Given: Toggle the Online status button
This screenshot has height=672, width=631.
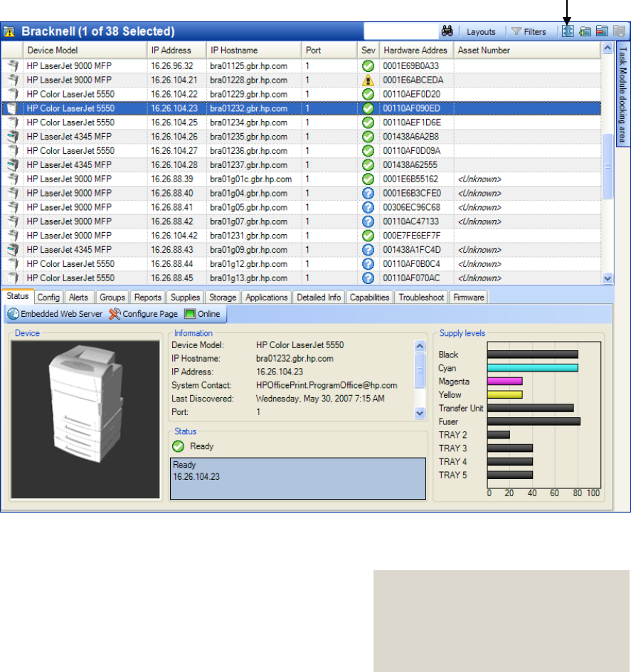Looking at the screenshot, I should tap(202, 314).
